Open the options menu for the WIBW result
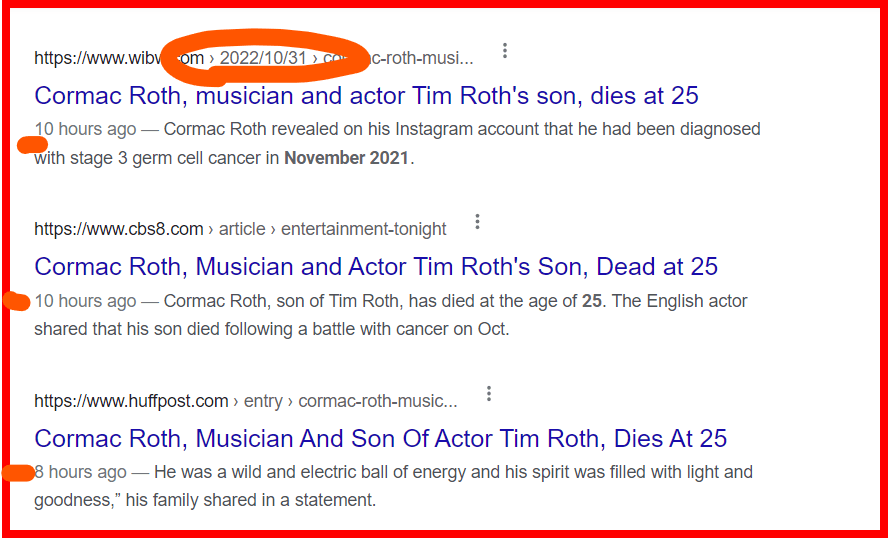Viewport: 888px width, 538px height. [505, 50]
